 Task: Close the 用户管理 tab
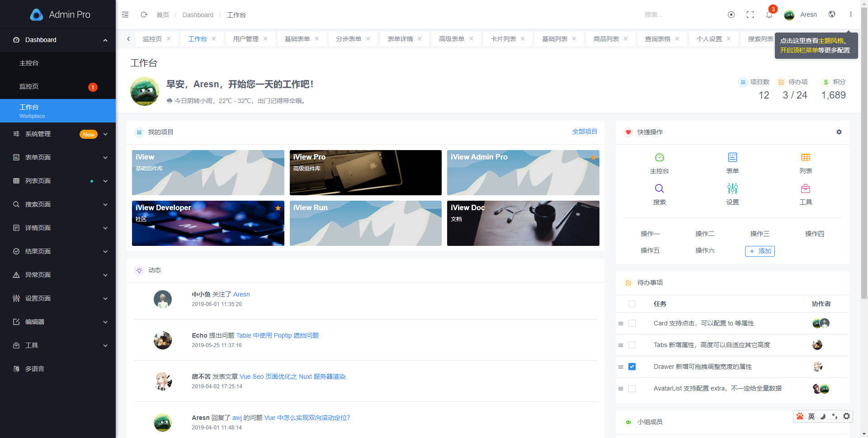click(x=265, y=39)
